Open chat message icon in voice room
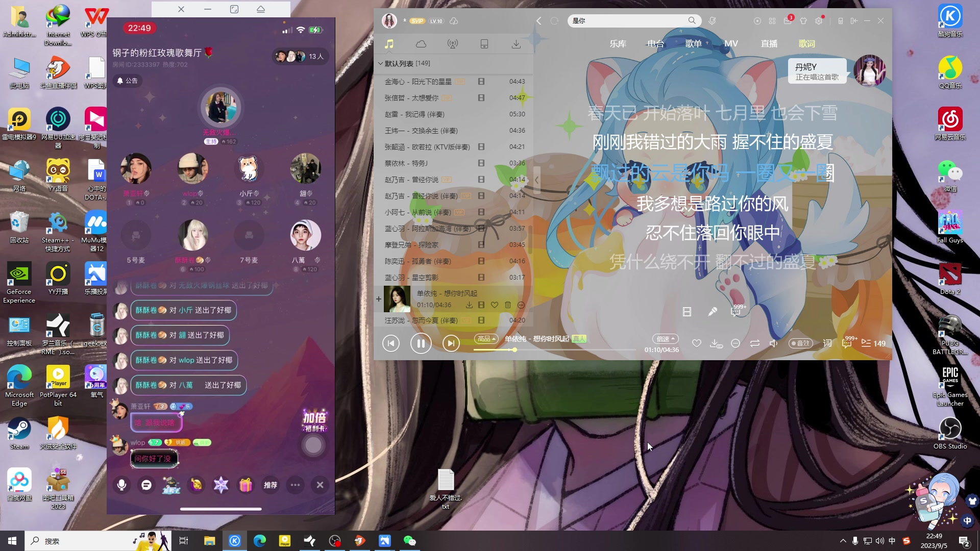Screen dimensions: 980x551 146,485
